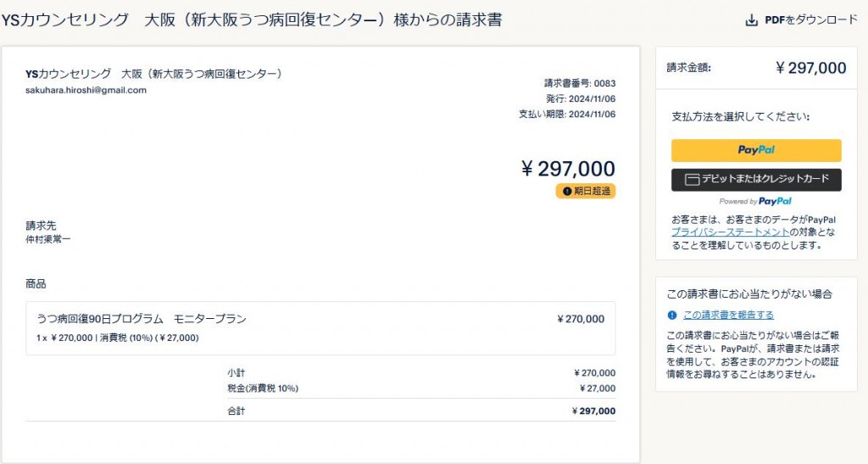The image size is (868, 464).
Task: Click the blue info icon beside report link
Action: click(672, 315)
